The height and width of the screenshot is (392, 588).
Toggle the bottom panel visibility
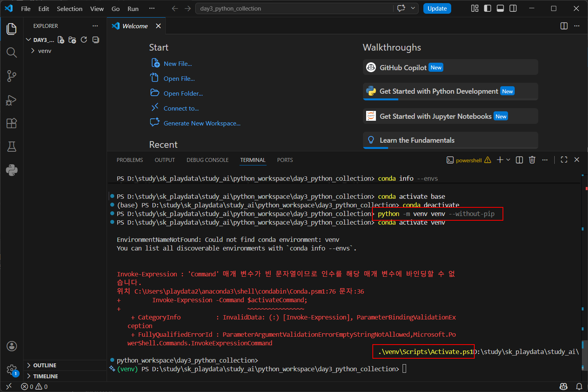(500, 8)
